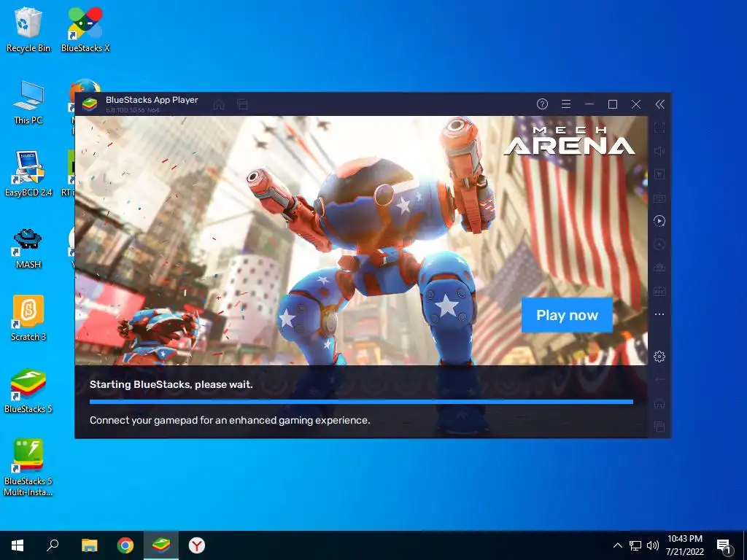747x560 pixels.
Task: Click the blue loading progress bar
Action: click(361, 402)
